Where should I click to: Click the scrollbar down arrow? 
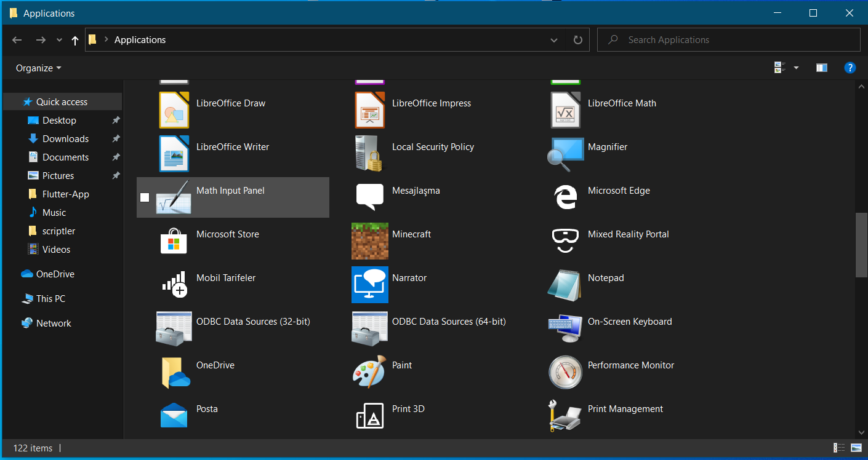coord(861,433)
